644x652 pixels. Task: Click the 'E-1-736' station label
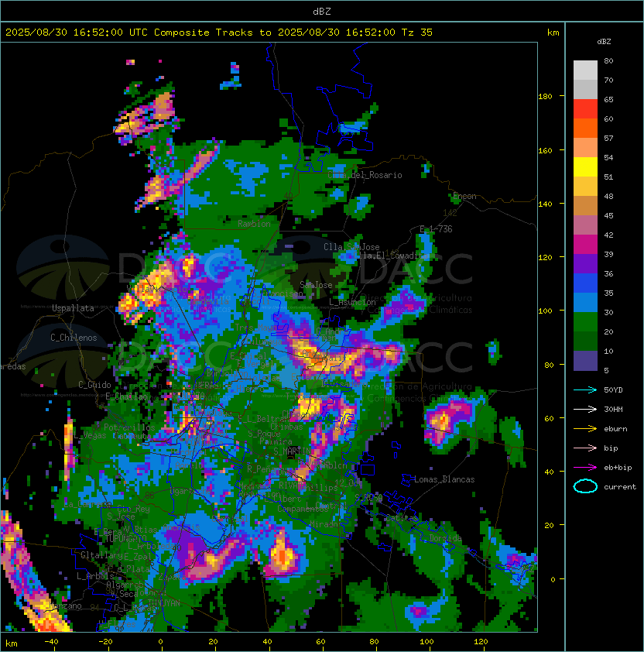pyautogui.click(x=436, y=229)
